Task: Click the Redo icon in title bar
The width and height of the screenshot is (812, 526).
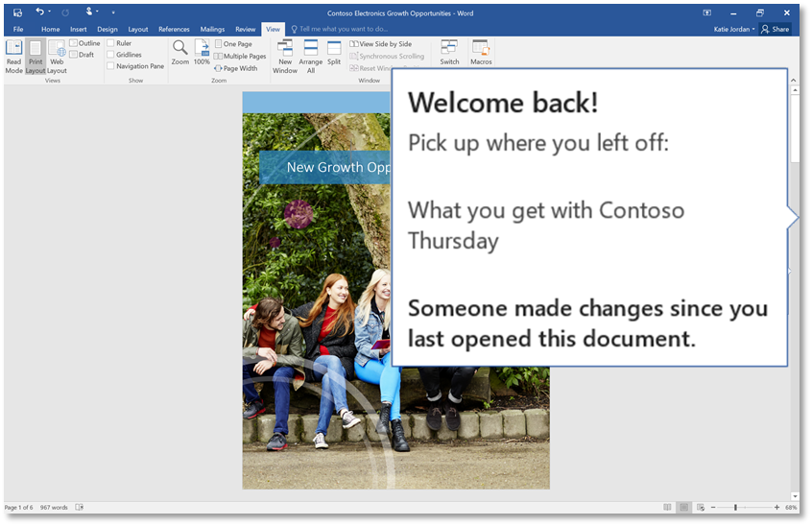Action: tap(65, 12)
